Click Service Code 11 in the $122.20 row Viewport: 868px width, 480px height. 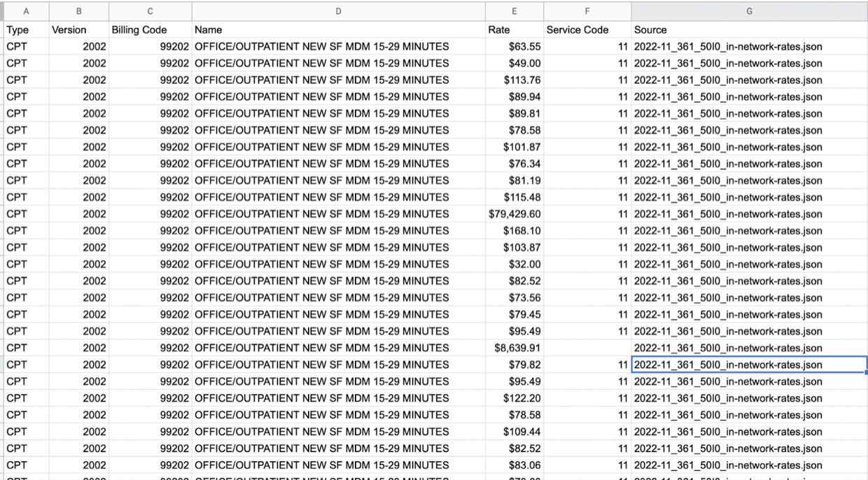pos(587,398)
